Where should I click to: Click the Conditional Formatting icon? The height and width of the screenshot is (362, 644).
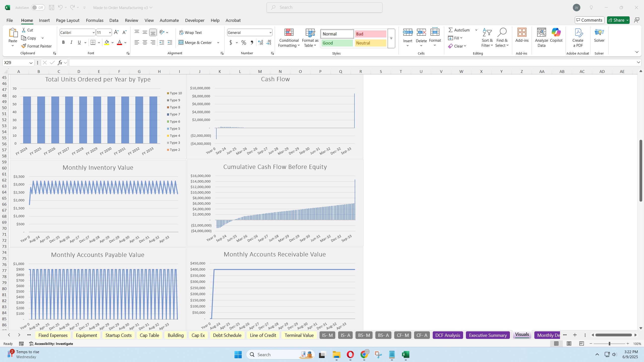(289, 33)
